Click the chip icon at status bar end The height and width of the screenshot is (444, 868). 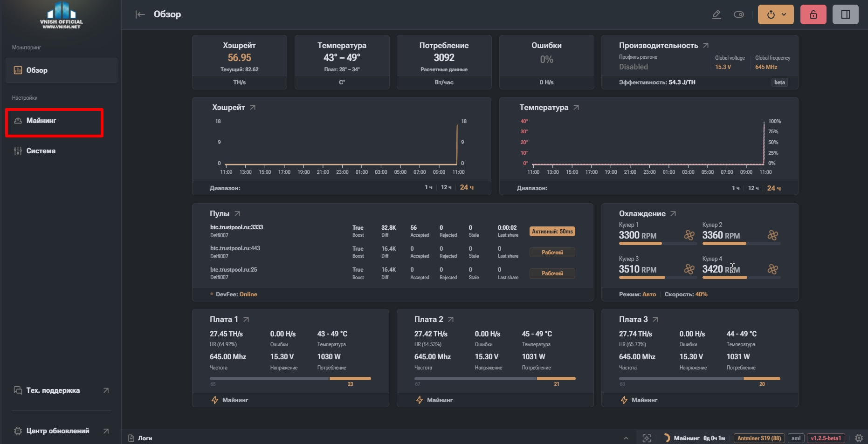[x=859, y=438]
